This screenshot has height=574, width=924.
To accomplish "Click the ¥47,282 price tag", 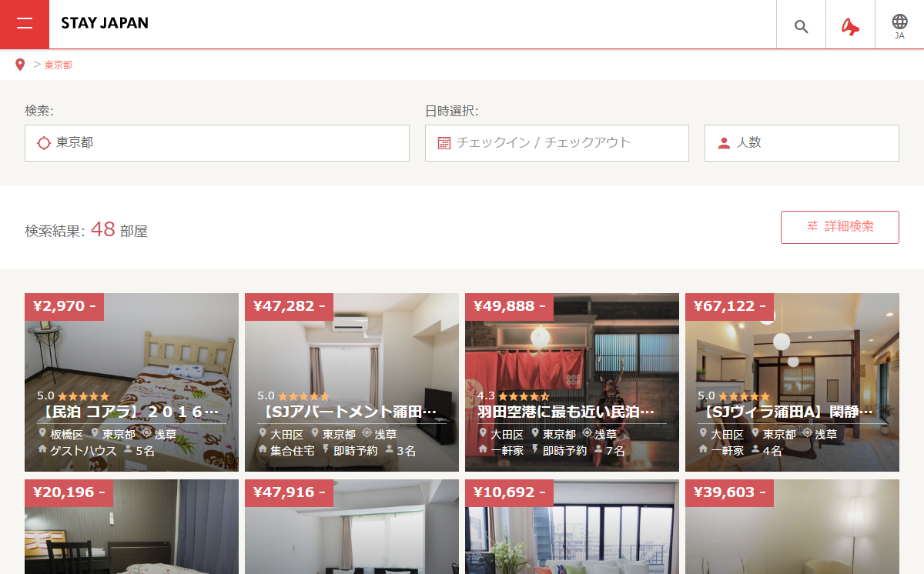I will (289, 307).
